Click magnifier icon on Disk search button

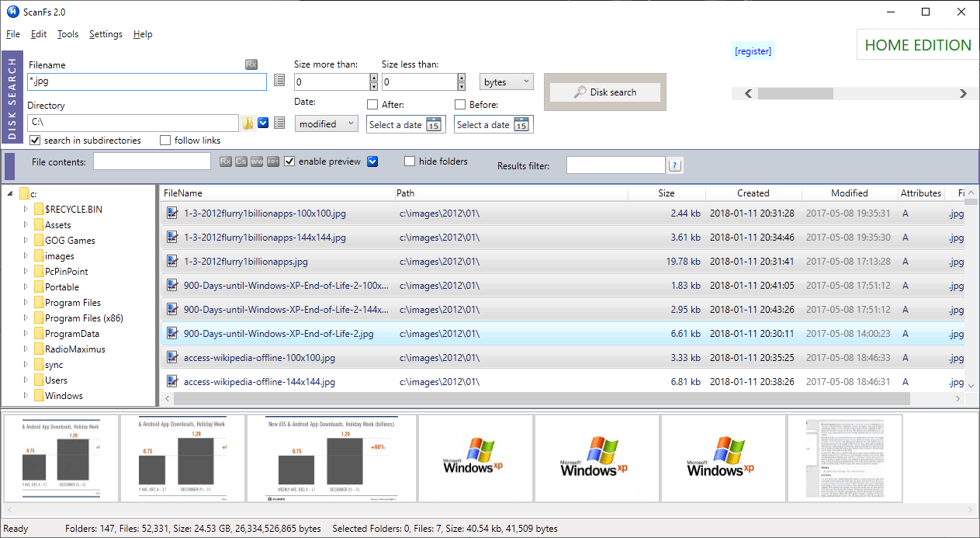580,92
